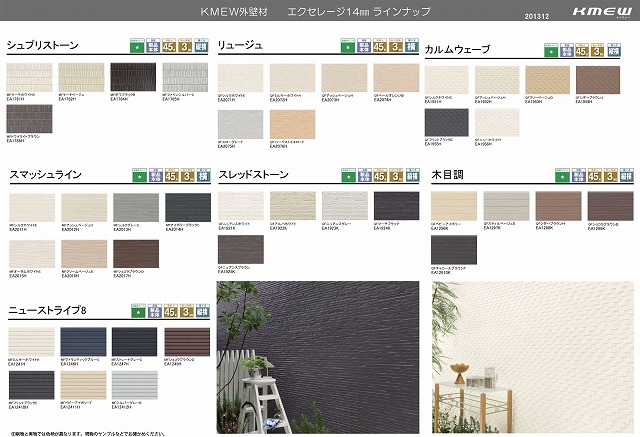Pick the gray-brown swatch in スレッドストーン
The width and height of the screenshot is (640, 437).
coord(241,250)
